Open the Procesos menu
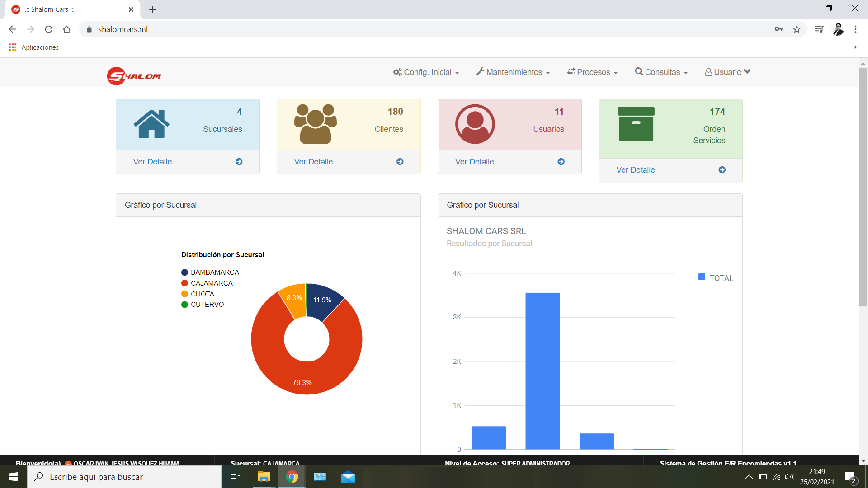This screenshot has width=868, height=488. point(593,72)
